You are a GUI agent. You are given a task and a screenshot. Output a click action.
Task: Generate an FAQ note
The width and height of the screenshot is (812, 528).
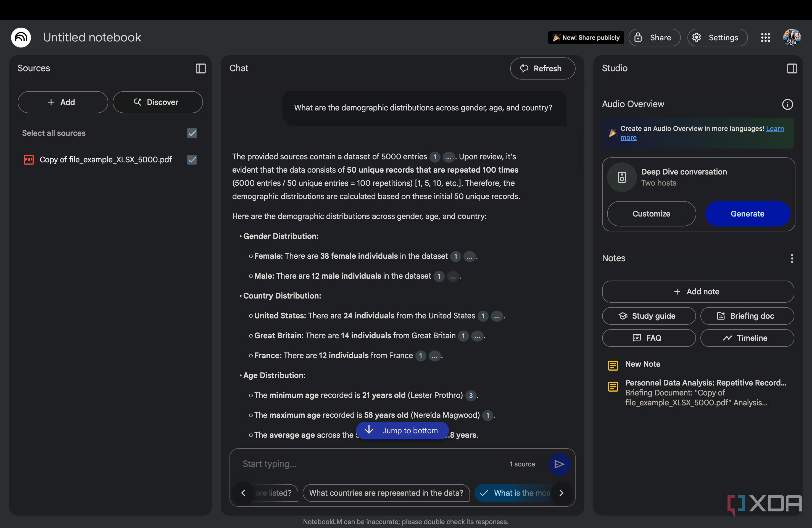[648, 338]
